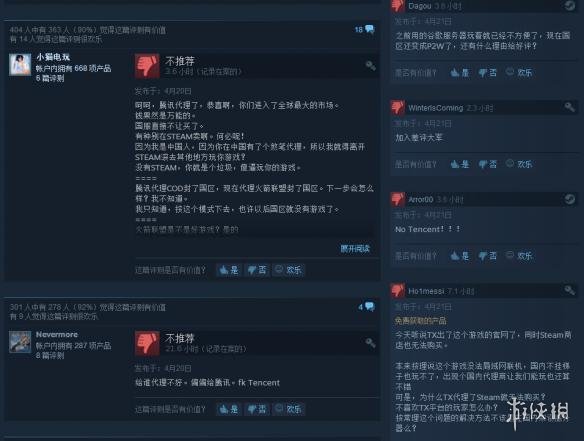
Task: Click Nevermore avatar thumbnail
Action: tap(20, 342)
